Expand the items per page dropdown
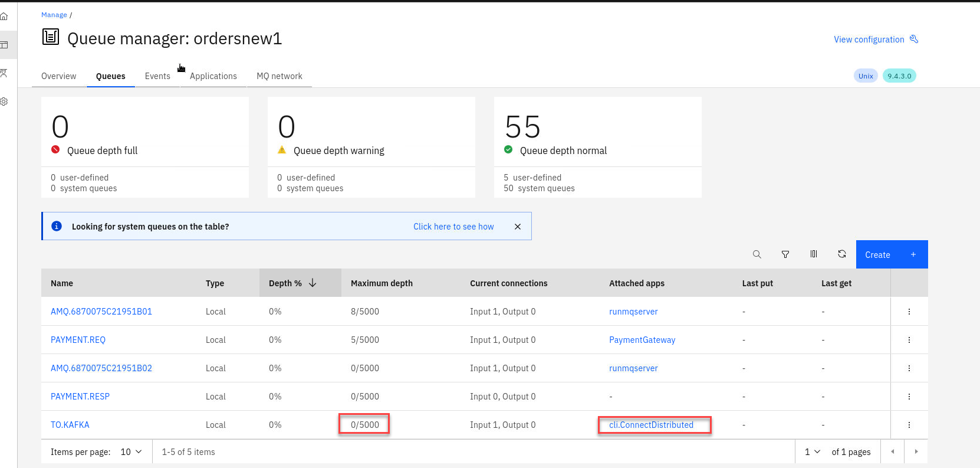 131,452
